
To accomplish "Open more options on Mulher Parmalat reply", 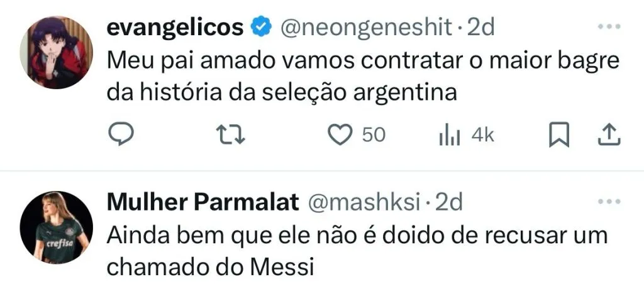I will click(608, 202).
